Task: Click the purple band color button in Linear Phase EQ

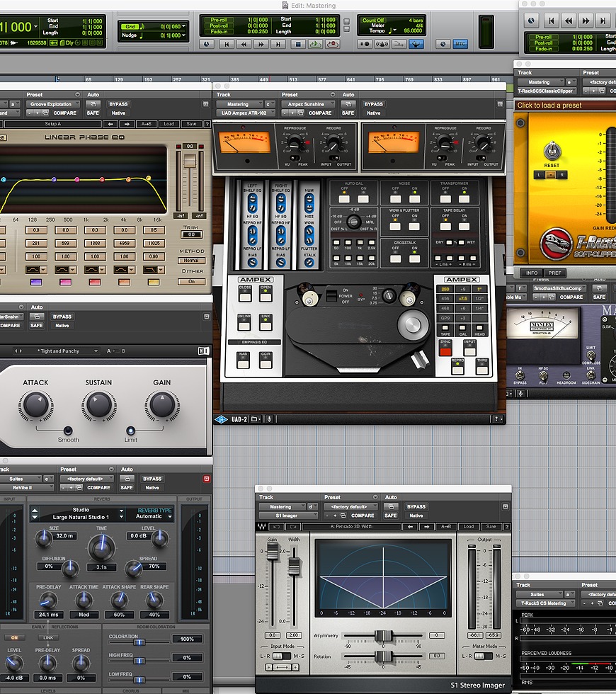Action: pos(36,282)
